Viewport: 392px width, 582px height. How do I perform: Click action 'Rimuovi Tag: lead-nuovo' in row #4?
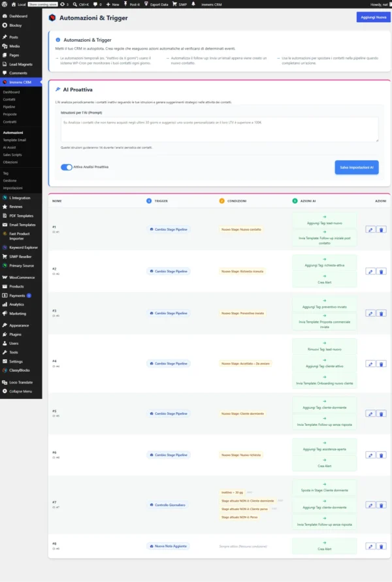click(325, 346)
